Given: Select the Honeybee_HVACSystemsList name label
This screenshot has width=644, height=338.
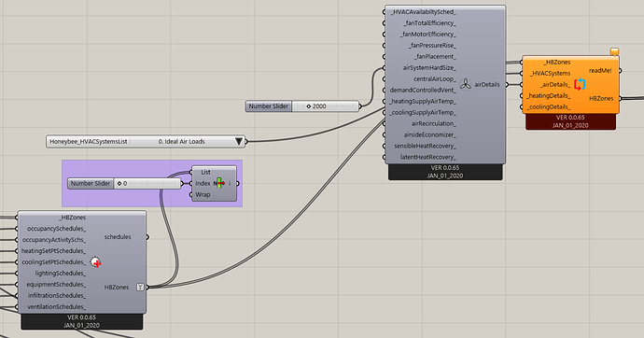Looking at the screenshot, I should [x=89, y=141].
